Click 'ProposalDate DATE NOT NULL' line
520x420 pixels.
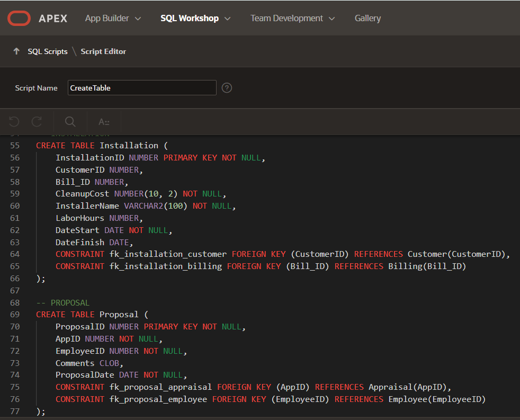pos(121,375)
